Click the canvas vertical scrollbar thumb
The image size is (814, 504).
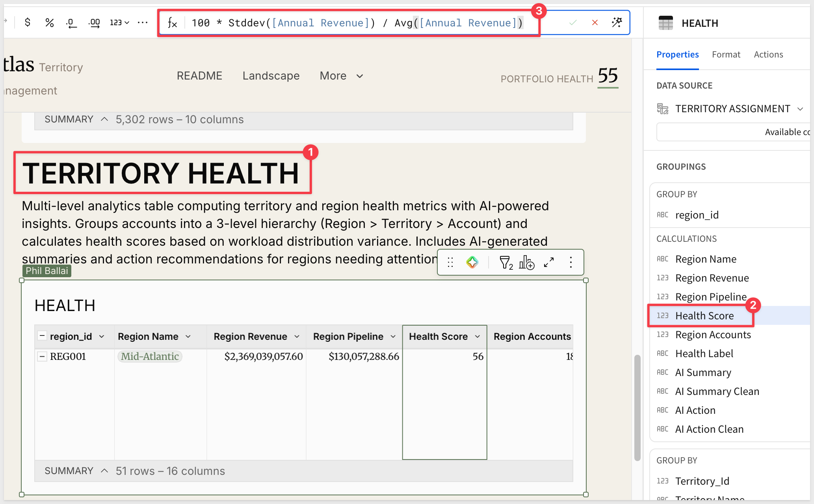point(637,408)
